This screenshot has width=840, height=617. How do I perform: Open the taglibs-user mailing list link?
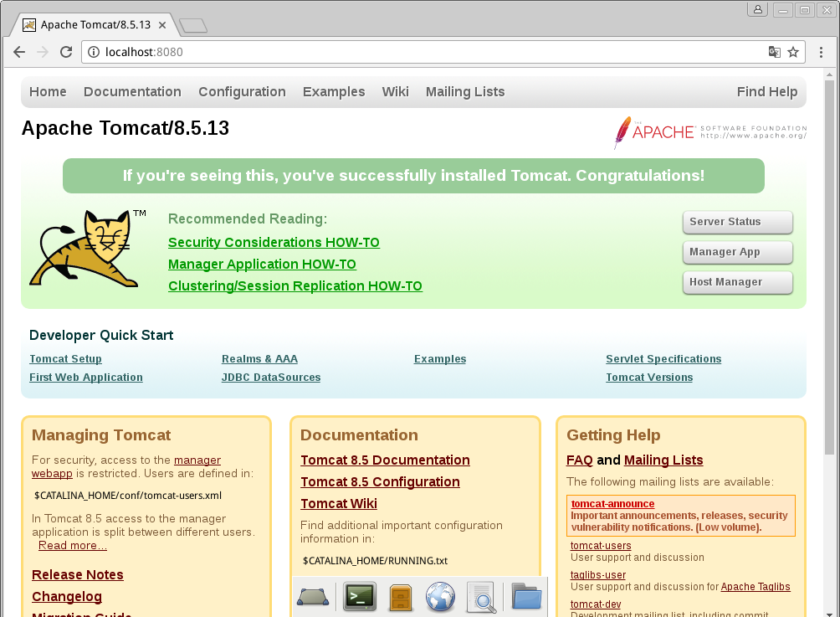pyautogui.click(x=598, y=575)
